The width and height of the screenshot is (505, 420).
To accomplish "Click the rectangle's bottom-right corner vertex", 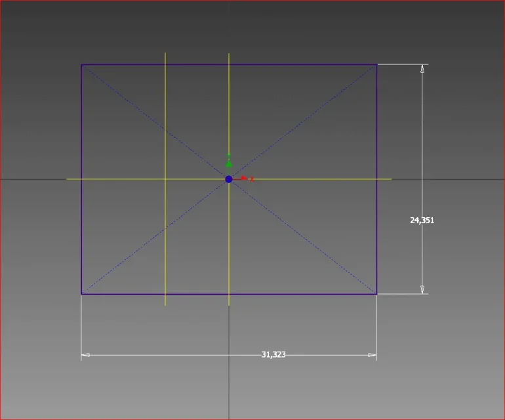I will [x=377, y=294].
